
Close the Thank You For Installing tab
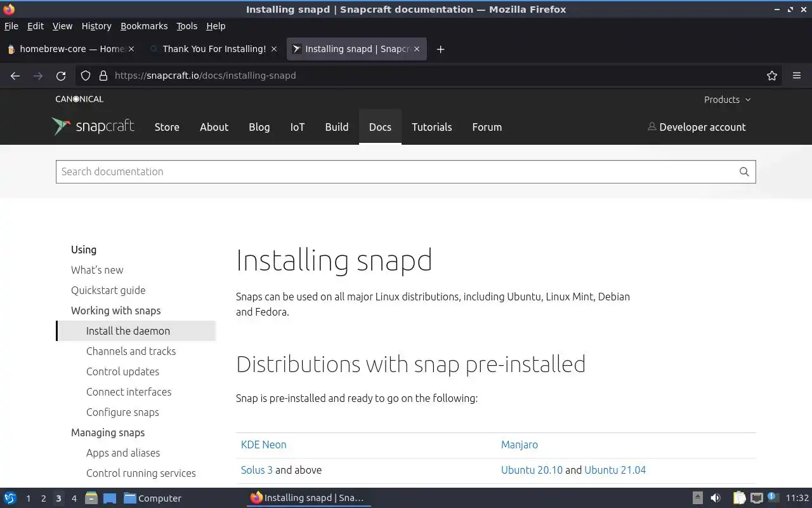274,49
